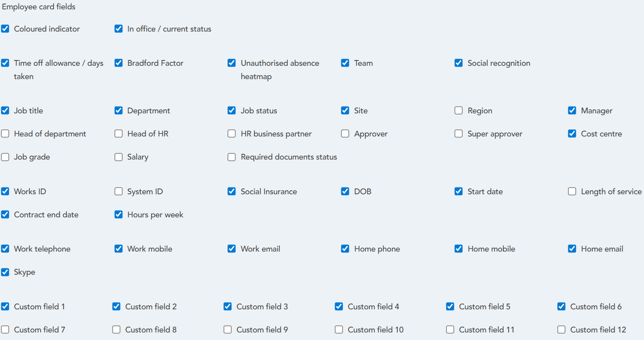Check the Salary checkbox
Viewport: 644px width, 340px height.
point(118,157)
